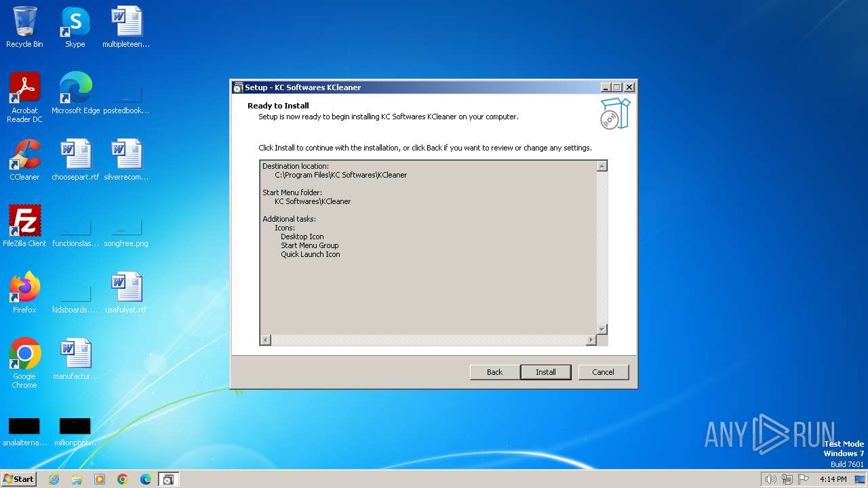Open the media player from the taskbar
The width and height of the screenshot is (868, 488).
[x=100, y=479]
